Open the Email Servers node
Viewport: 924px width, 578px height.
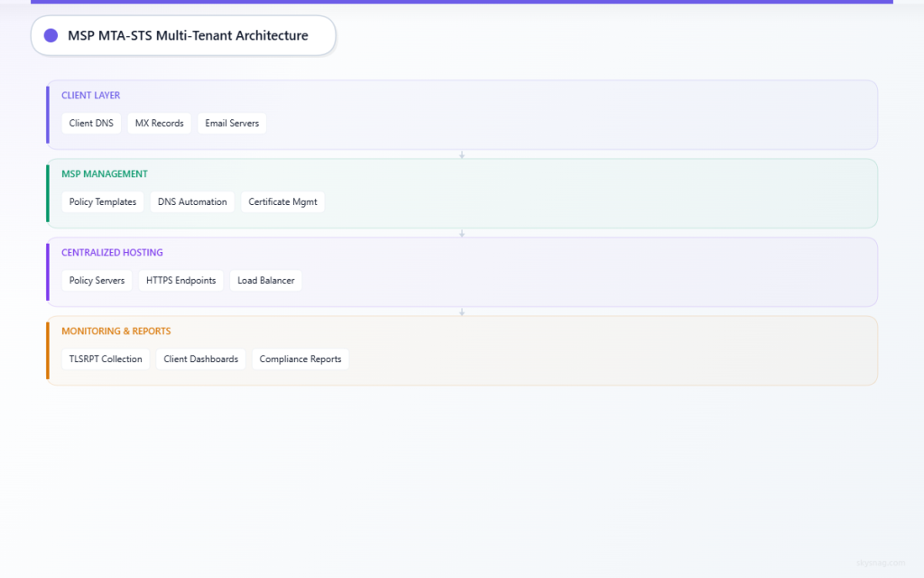click(x=231, y=123)
